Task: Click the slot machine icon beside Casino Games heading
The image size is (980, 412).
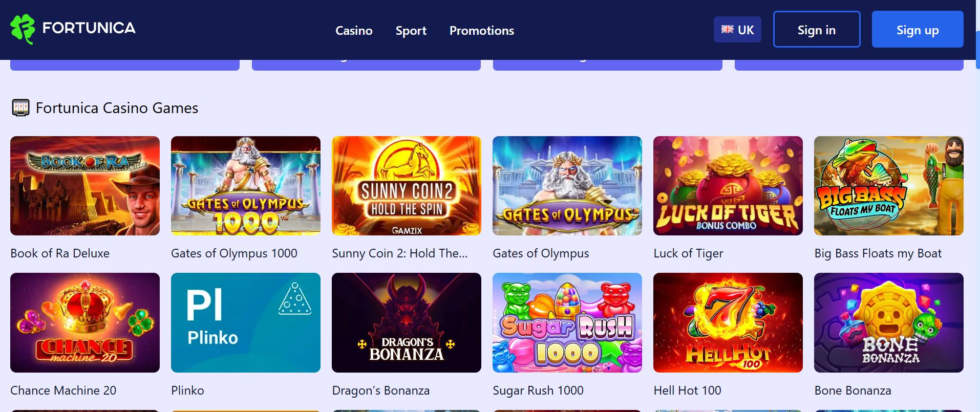Action: pyautogui.click(x=20, y=107)
